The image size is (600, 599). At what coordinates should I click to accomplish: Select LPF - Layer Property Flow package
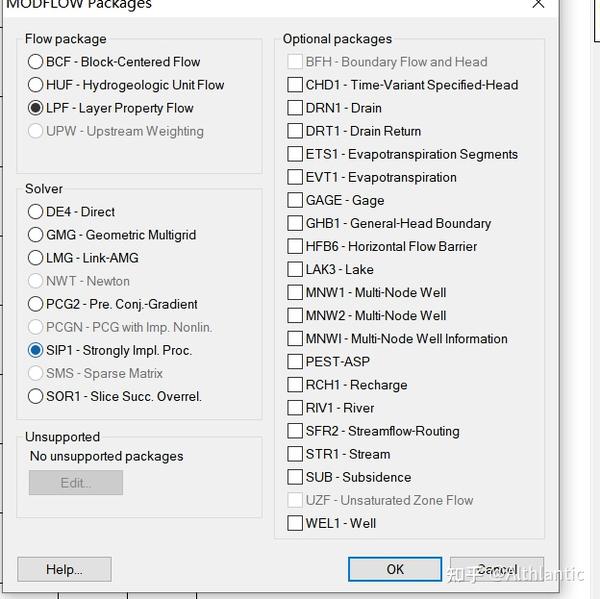[36, 108]
